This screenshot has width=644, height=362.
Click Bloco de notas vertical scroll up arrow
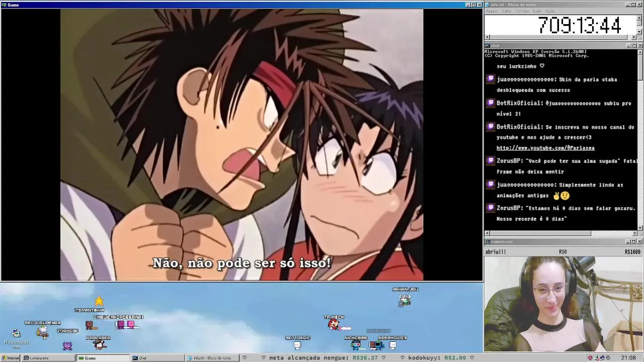click(640, 18)
